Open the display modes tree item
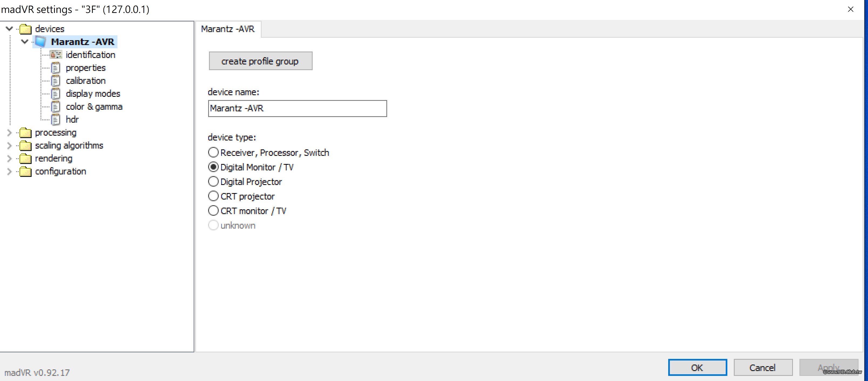The width and height of the screenshot is (868, 381). coord(93,94)
